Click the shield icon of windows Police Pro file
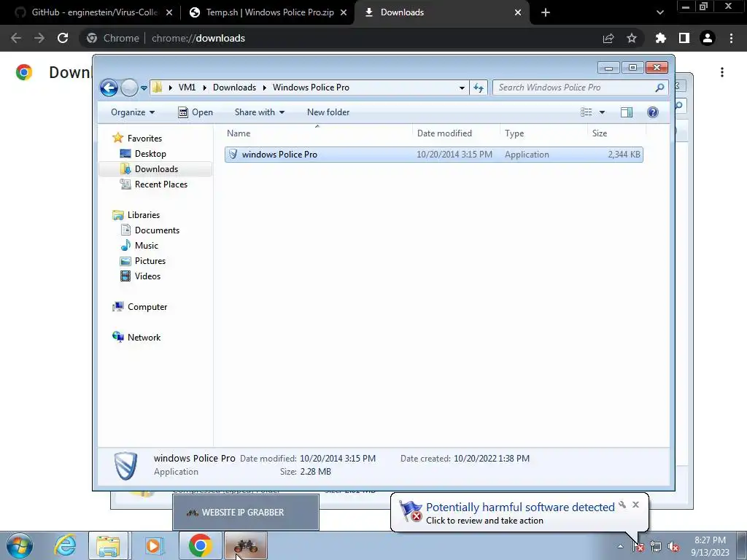The image size is (747, 560). 233,154
